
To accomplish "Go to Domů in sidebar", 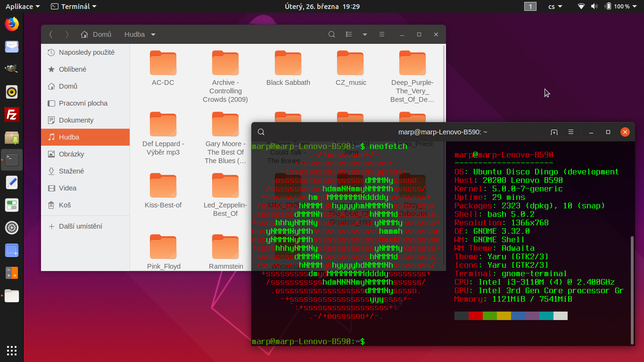I will click(85, 86).
